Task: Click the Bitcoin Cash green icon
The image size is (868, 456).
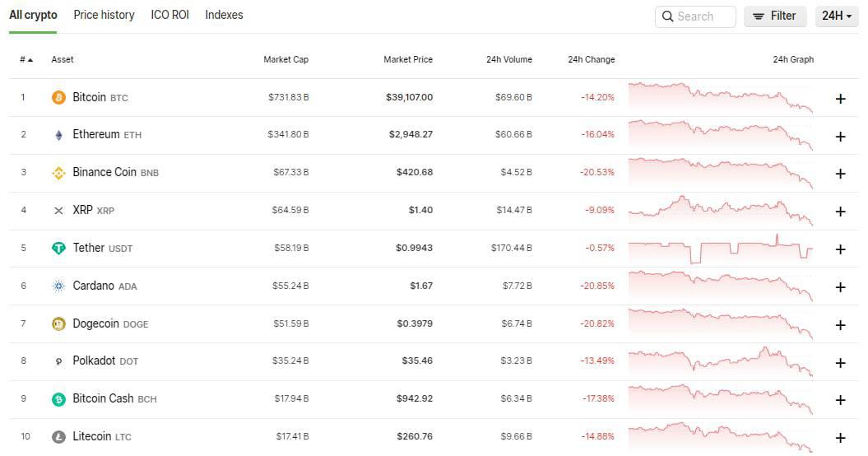Action: pyautogui.click(x=58, y=399)
